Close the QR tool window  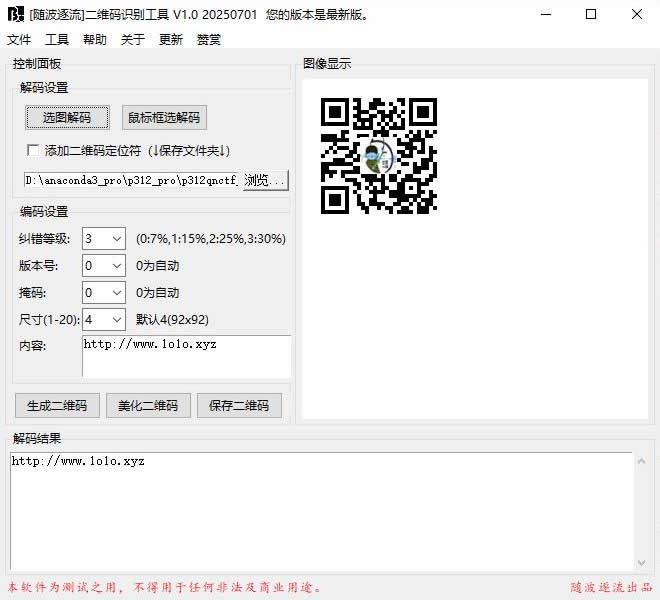pos(636,14)
